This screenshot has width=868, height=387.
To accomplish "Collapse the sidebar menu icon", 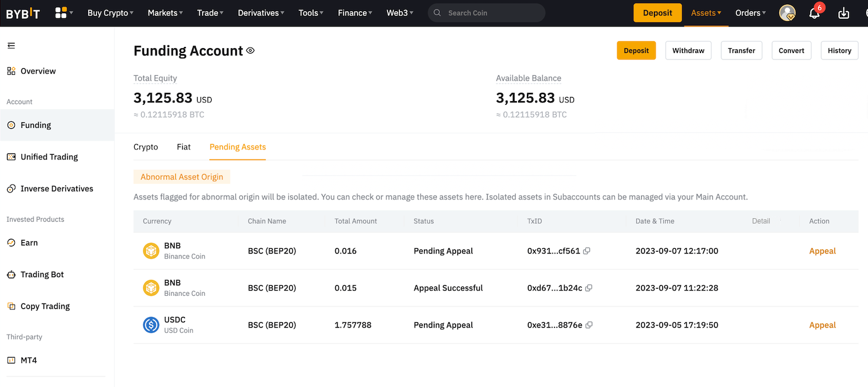I will click(x=11, y=46).
